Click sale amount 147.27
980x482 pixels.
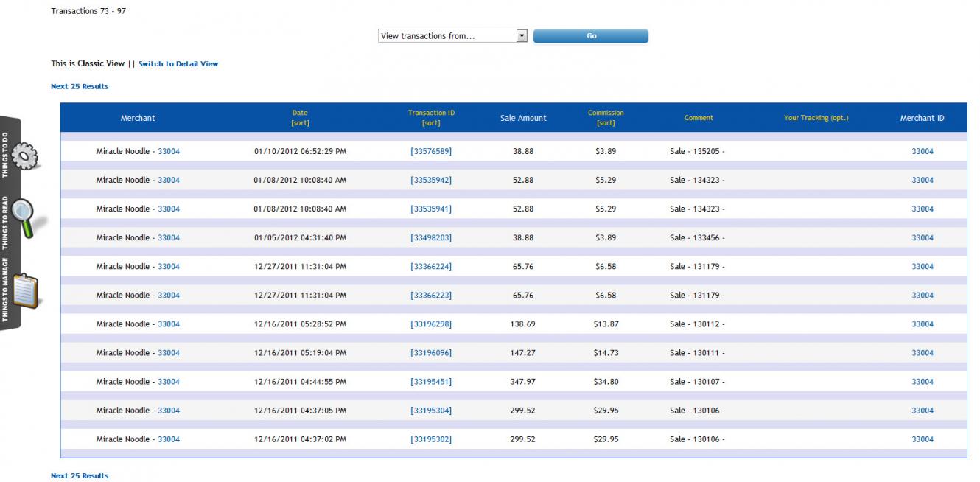tap(523, 352)
